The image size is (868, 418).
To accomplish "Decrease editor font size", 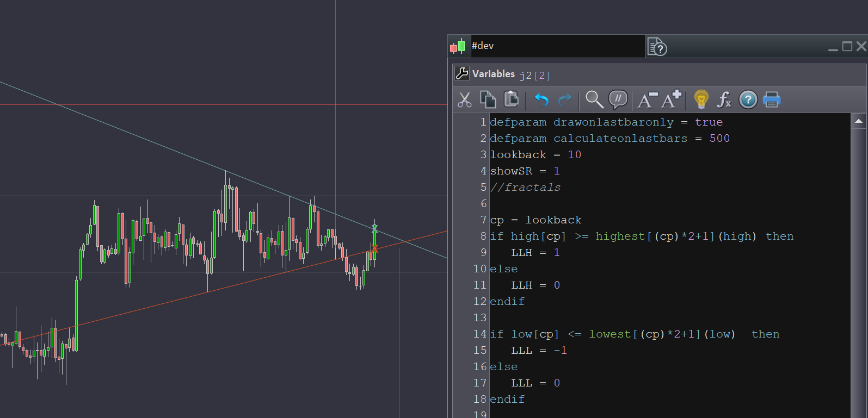I will pos(647,99).
